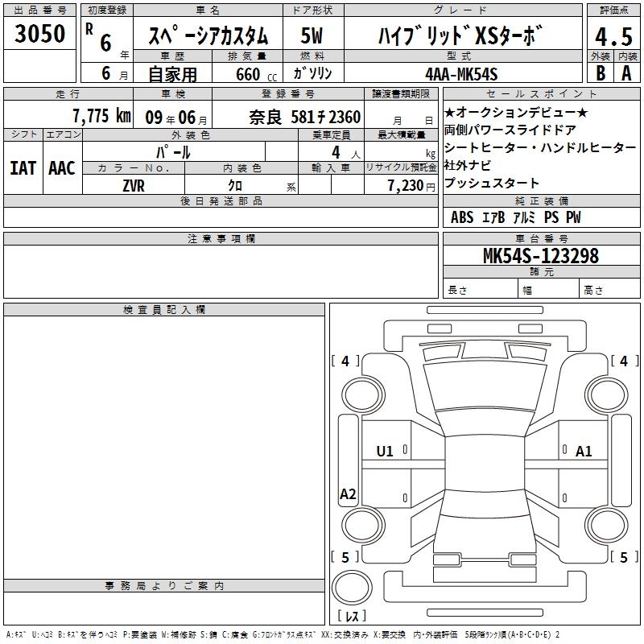The image size is (644, 644).
Task: Click spare tire circle above [レス]
Action: coord(352,587)
